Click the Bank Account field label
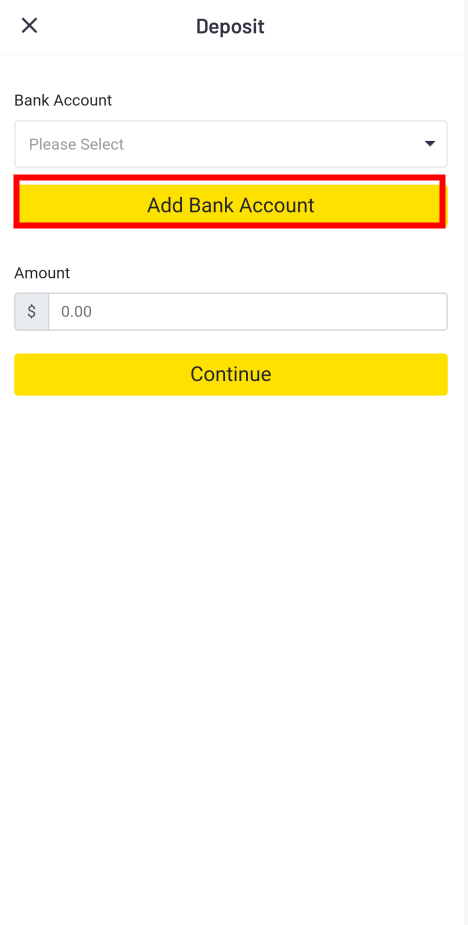 [x=63, y=100]
